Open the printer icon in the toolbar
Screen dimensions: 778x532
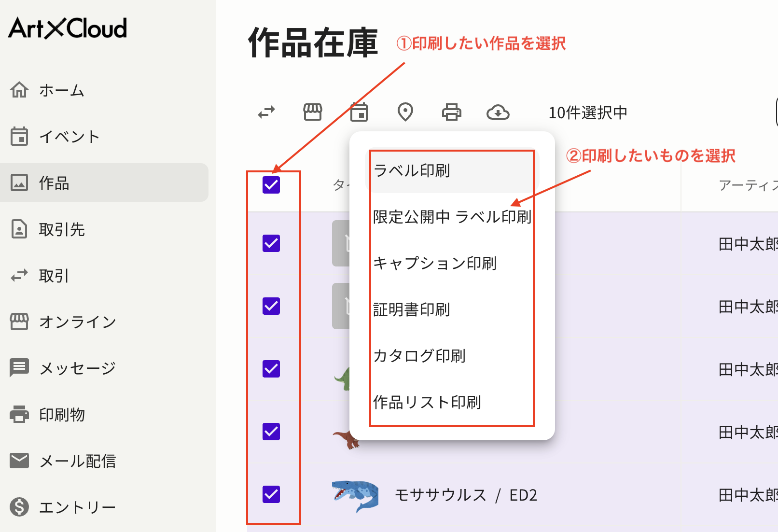point(451,112)
